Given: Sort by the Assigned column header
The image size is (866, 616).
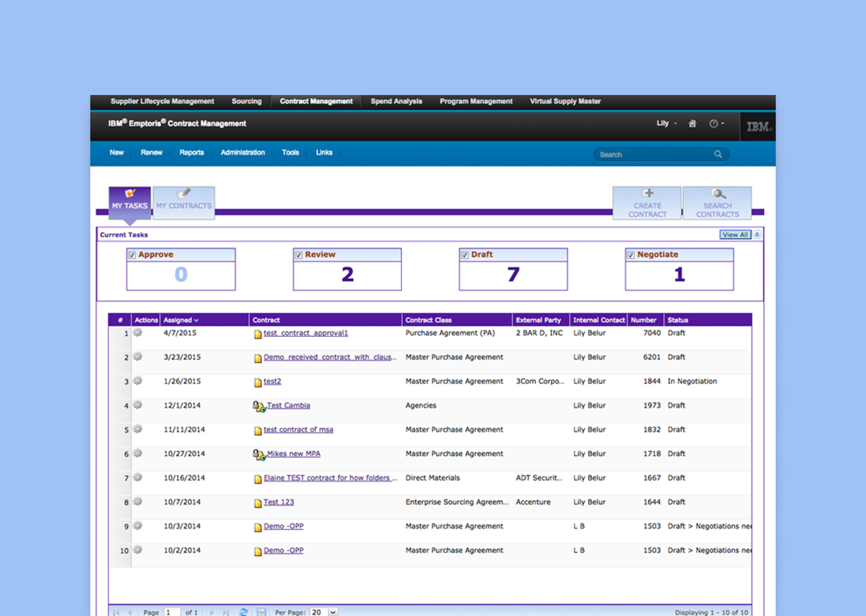Looking at the screenshot, I should [x=181, y=320].
